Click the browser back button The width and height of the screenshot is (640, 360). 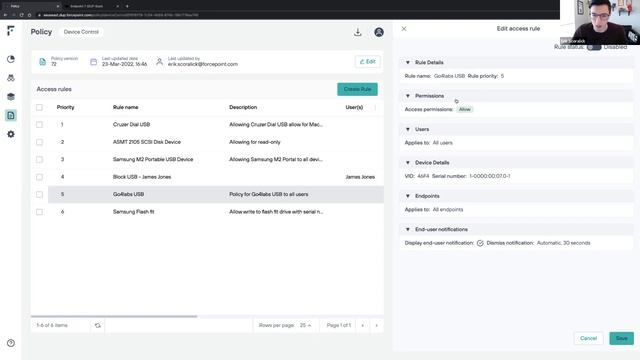pos(5,15)
